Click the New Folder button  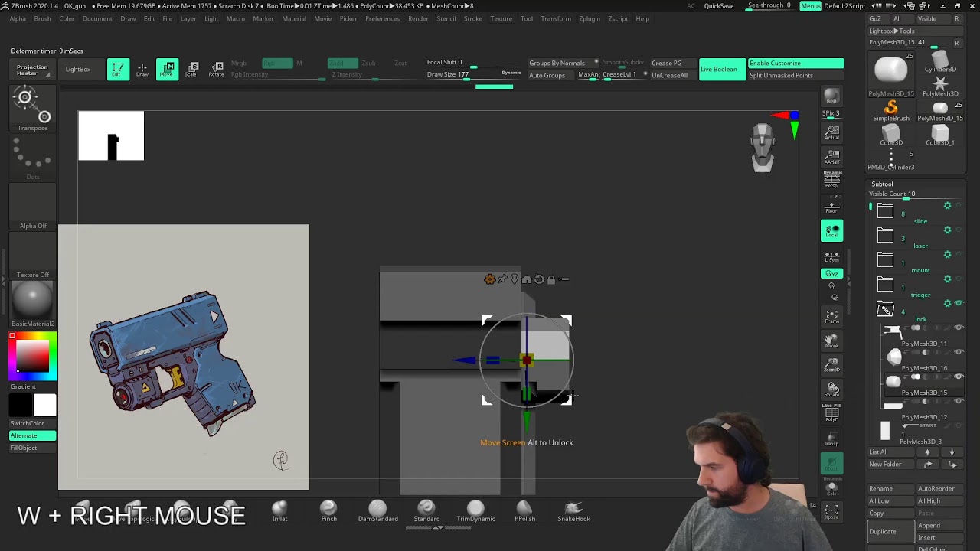(892, 465)
